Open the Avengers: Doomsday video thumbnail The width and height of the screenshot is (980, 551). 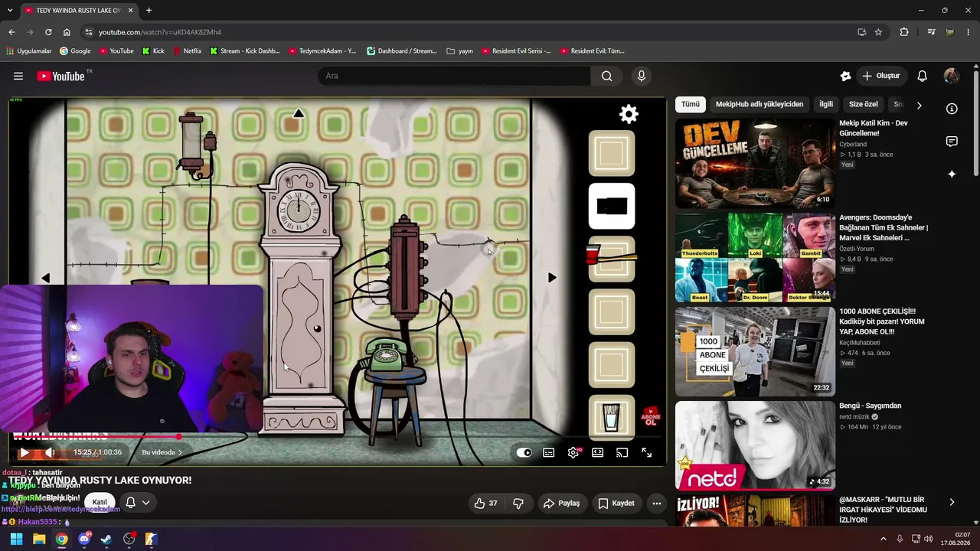pyautogui.click(x=755, y=257)
